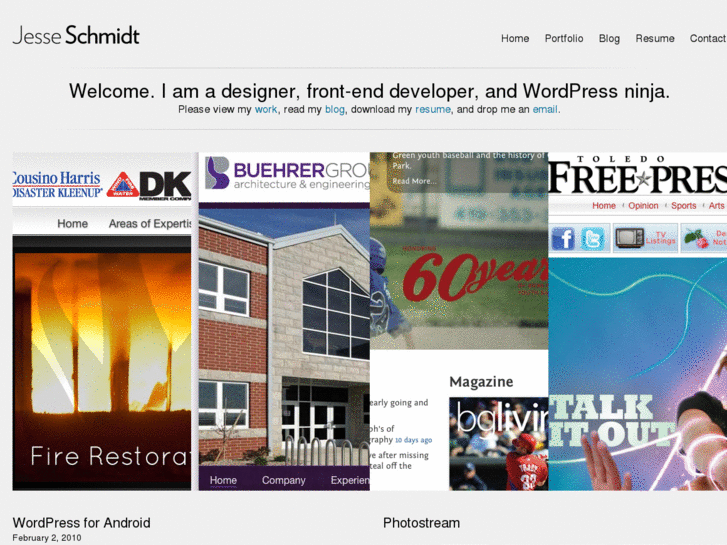
Task: Open the 'WordPress for Android' blog post title
Action: [81, 523]
